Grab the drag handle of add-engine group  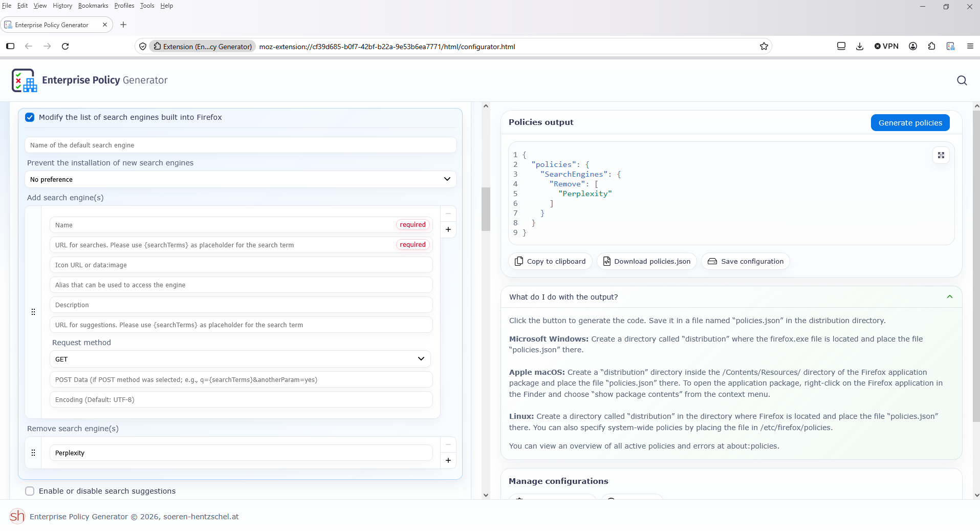(33, 312)
